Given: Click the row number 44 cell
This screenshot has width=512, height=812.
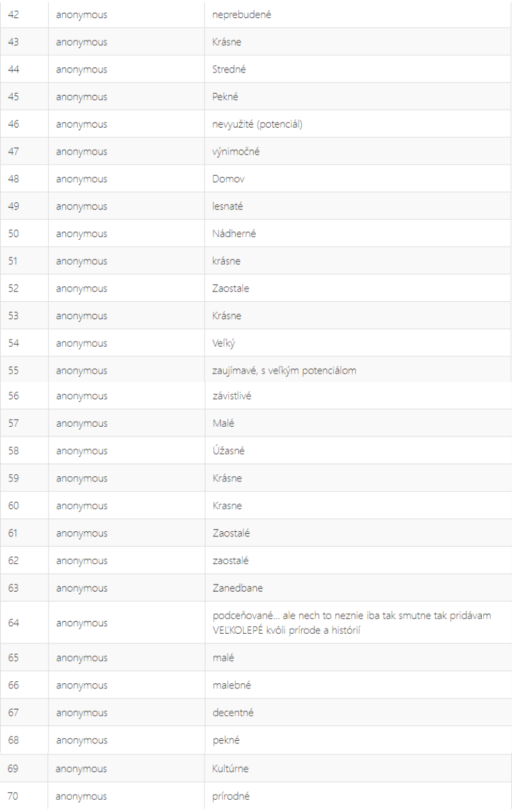Looking at the screenshot, I should (24, 70).
